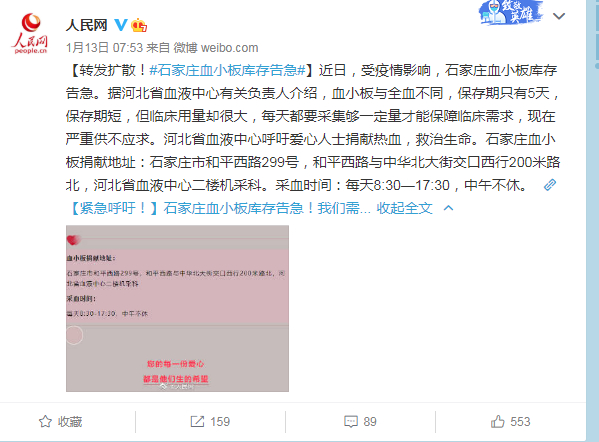Open comments showing count 89
Image resolution: width=599 pixels, height=442 pixels.
click(x=360, y=421)
